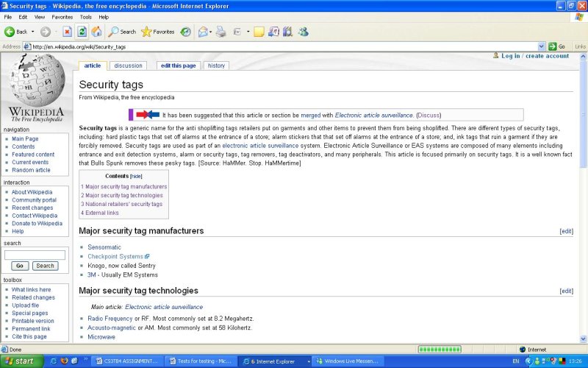Open the Back button history dropdown
This screenshot has height=368, width=588.
click(33, 32)
